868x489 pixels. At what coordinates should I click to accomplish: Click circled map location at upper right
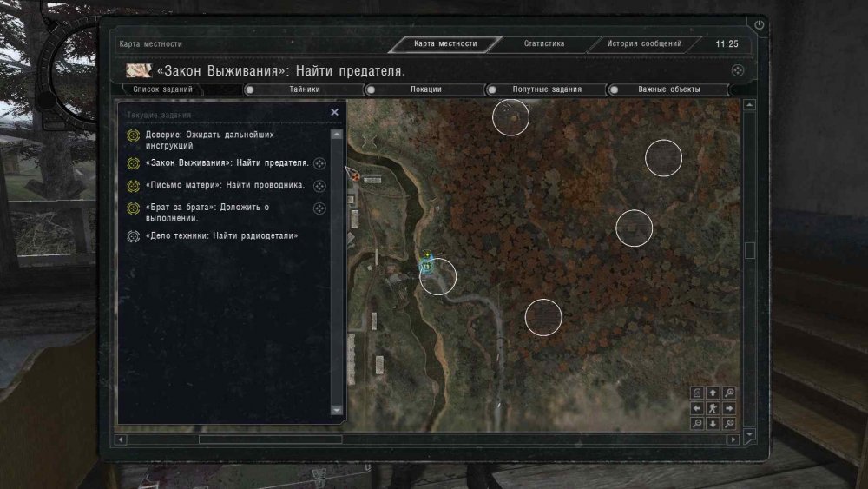(x=663, y=158)
